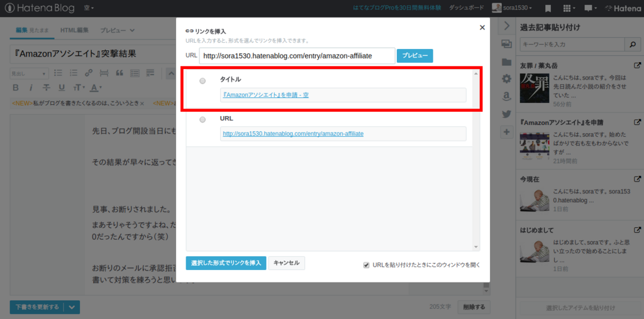Click the 削除する button
The image size is (644, 319).
[474, 306]
